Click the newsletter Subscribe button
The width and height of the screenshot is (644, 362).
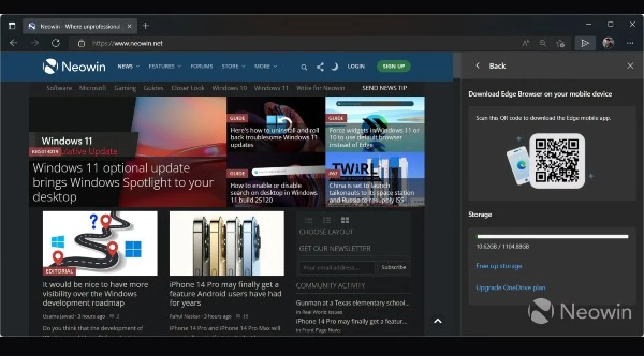(393, 267)
